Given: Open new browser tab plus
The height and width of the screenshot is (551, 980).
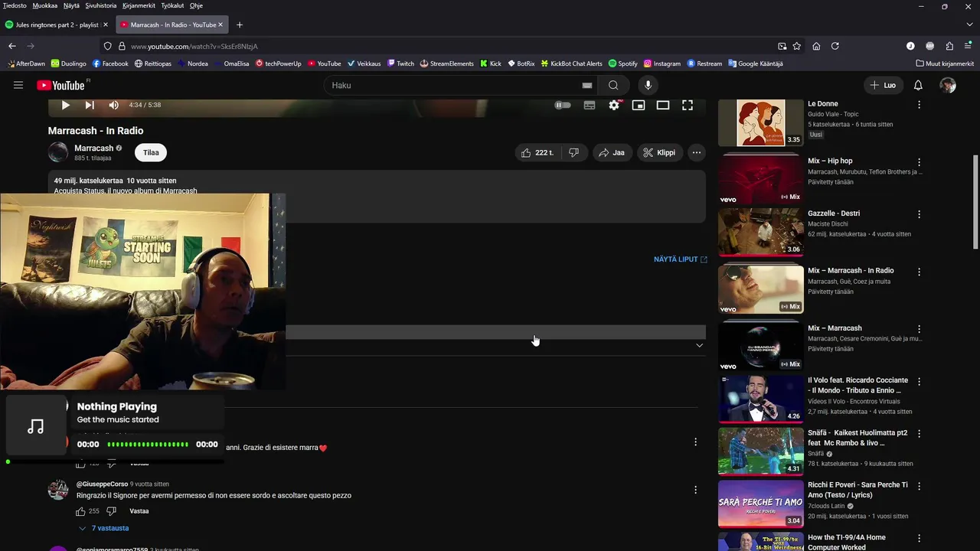Looking at the screenshot, I should 240,24.
